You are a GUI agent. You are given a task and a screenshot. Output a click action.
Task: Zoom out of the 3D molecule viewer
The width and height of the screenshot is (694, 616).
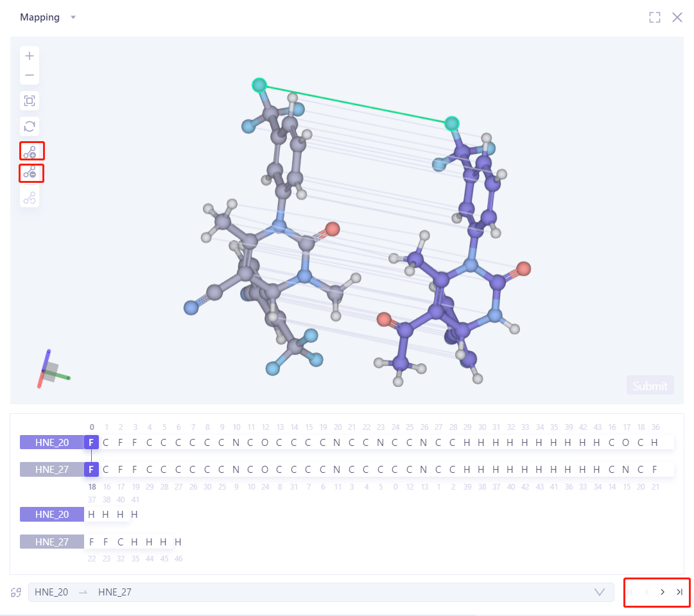[x=30, y=75]
